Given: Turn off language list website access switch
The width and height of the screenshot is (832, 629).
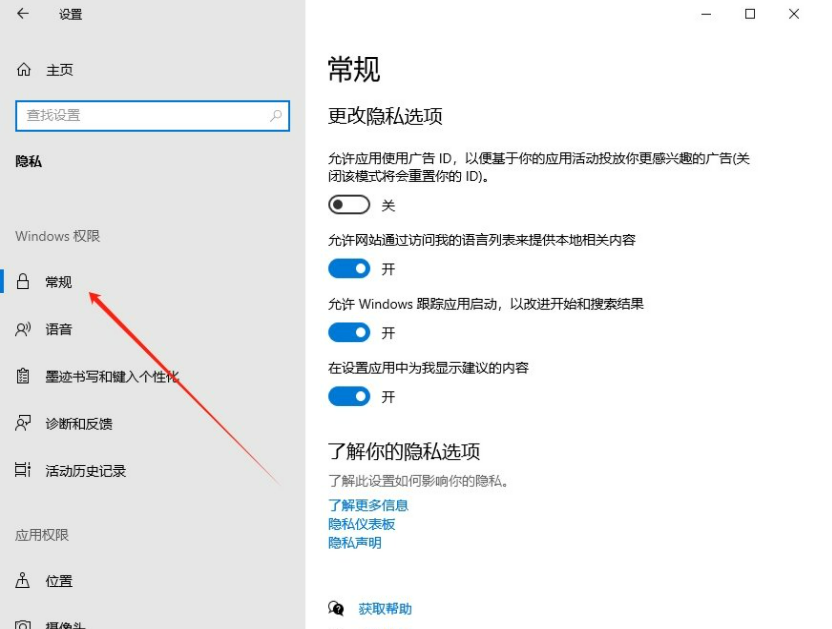Looking at the screenshot, I should [x=349, y=269].
